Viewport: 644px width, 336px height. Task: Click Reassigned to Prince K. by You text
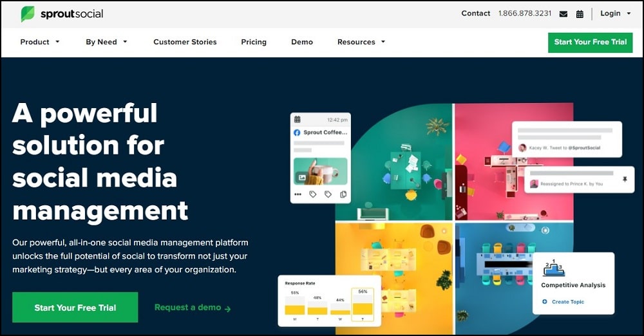pos(571,184)
